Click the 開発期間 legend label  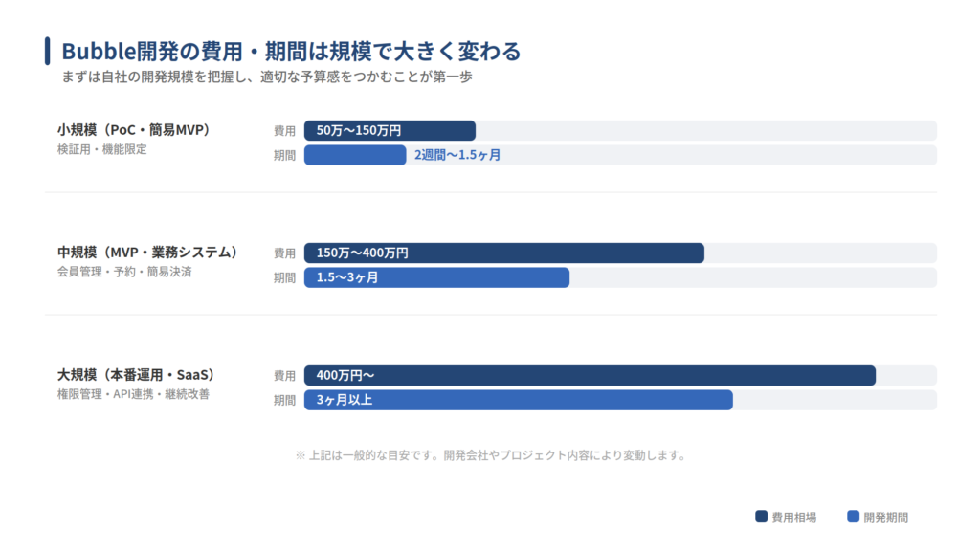pyautogui.click(x=886, y=517)
